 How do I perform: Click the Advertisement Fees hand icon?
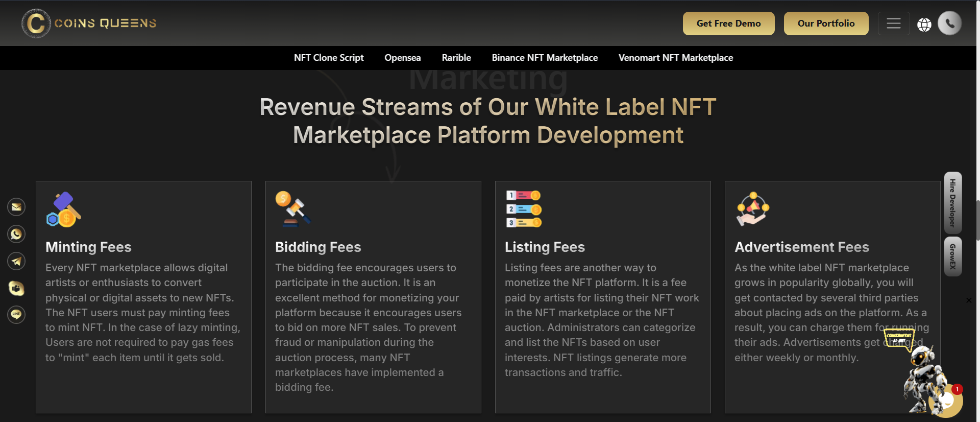[753, 209]
